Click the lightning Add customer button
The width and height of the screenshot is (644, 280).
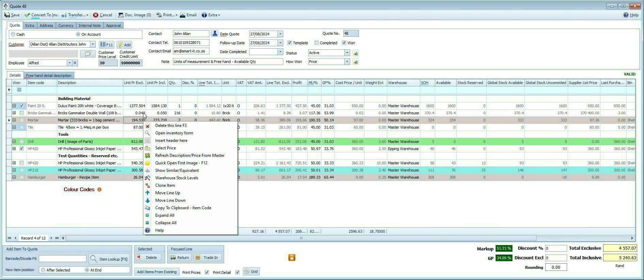point(125,45)
